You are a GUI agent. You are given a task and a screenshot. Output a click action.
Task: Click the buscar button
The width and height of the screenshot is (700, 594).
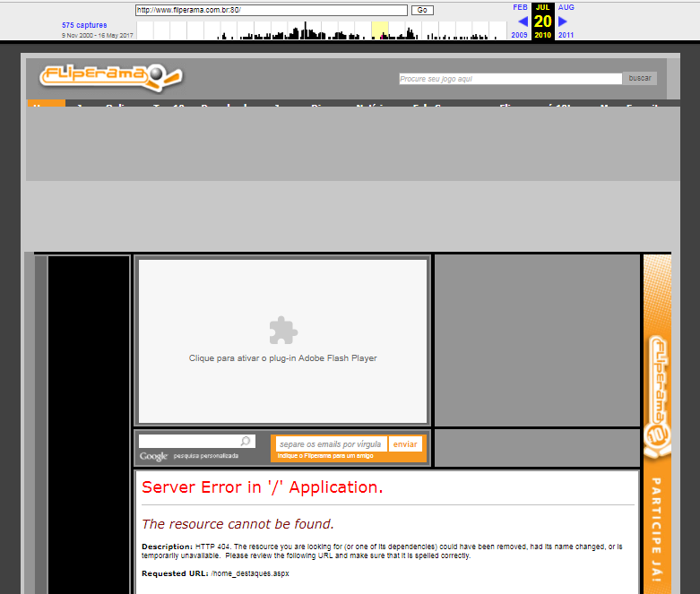click(640, 78)
